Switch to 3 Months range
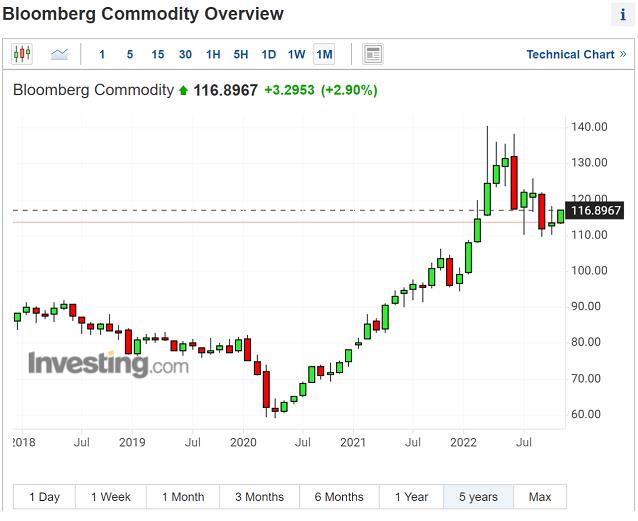This screenshot has height=521, width=638. pos(259,497)
